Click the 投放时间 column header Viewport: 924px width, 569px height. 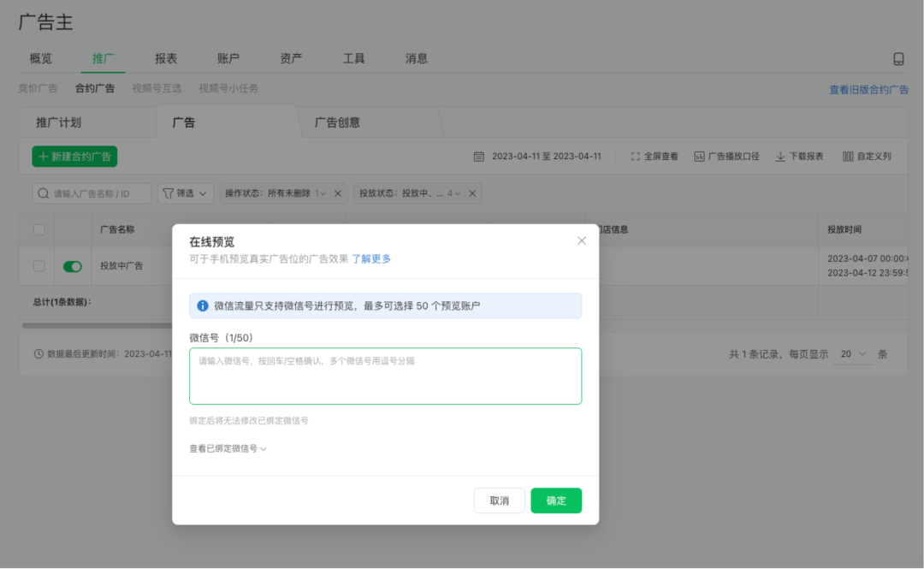point(844,229)
